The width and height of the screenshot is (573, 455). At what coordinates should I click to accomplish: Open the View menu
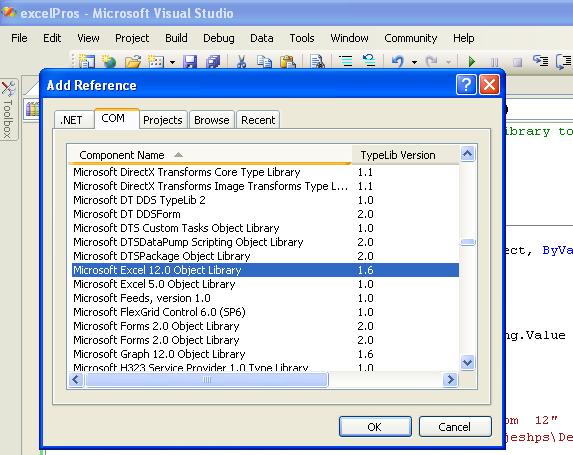point(88,38)
